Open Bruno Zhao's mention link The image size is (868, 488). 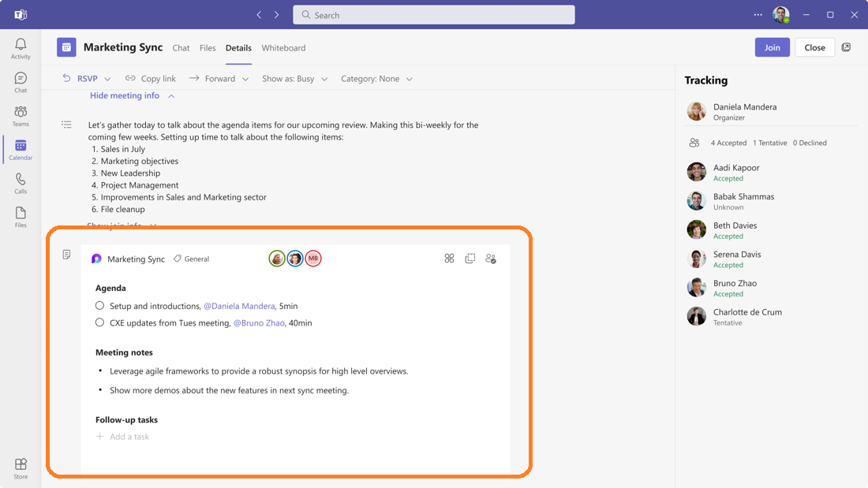pyautogui.click(x=259, y=322)
